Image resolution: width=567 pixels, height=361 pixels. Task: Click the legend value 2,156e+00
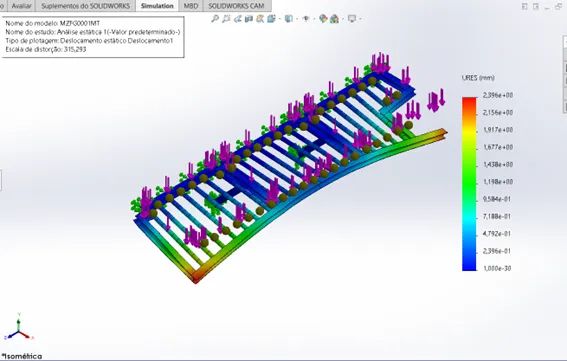click(498, 112)
